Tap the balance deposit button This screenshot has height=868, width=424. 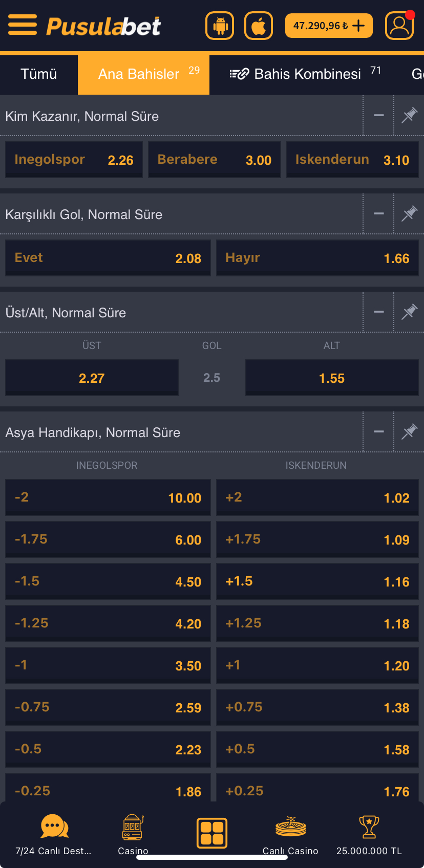(329, 26)
